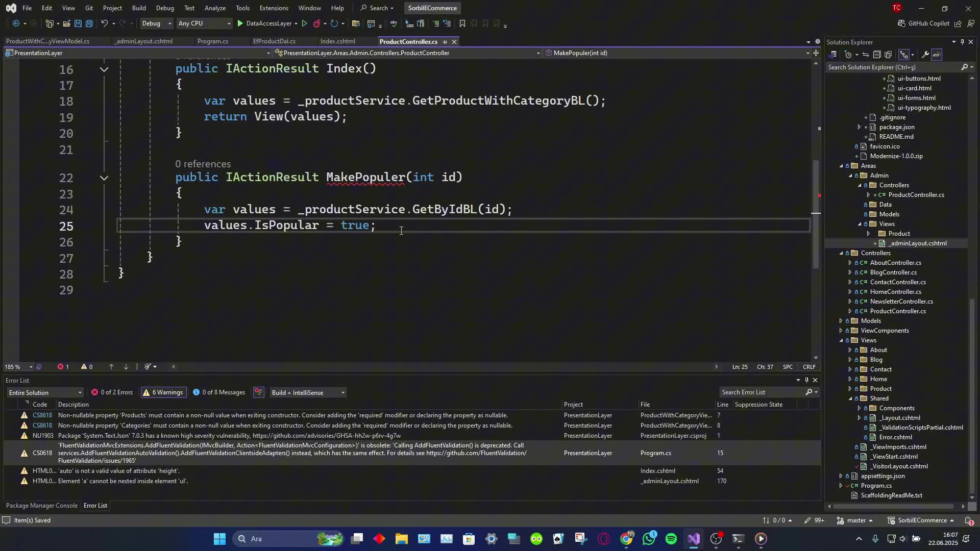Click the 0 references CodeLens link

pos(203,164)
